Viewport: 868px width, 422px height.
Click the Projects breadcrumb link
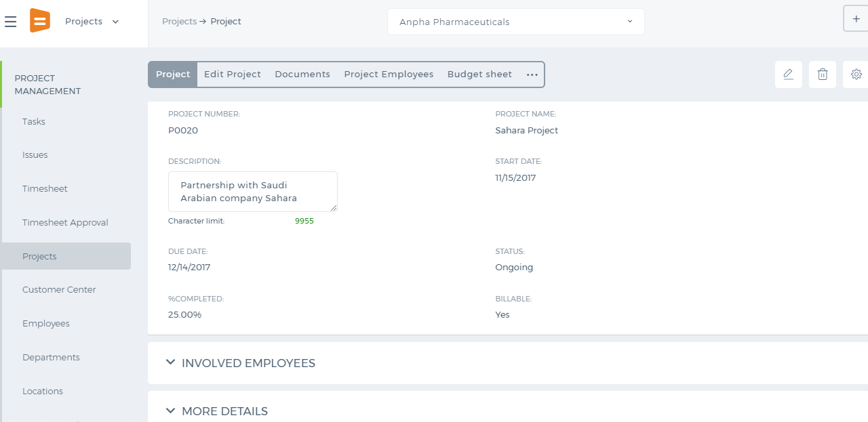[x=179, y=22]
